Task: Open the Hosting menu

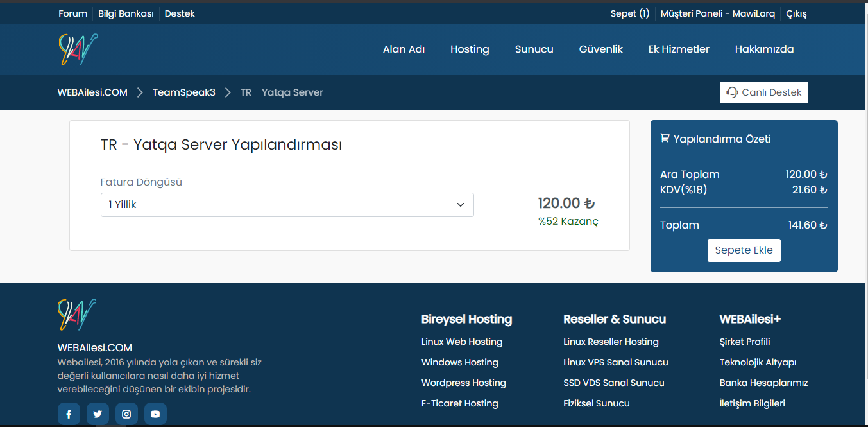Action: 470,49
